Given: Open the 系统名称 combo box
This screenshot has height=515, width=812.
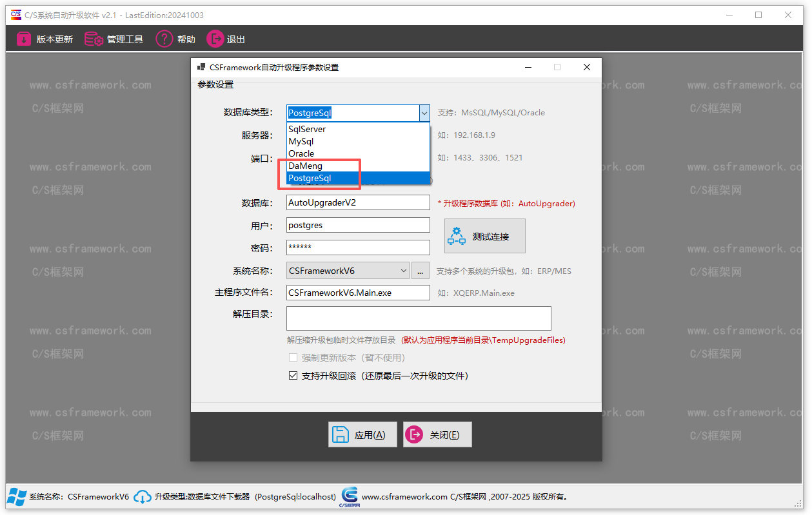Looking at the screenshot, I should [x=404, y=270].
